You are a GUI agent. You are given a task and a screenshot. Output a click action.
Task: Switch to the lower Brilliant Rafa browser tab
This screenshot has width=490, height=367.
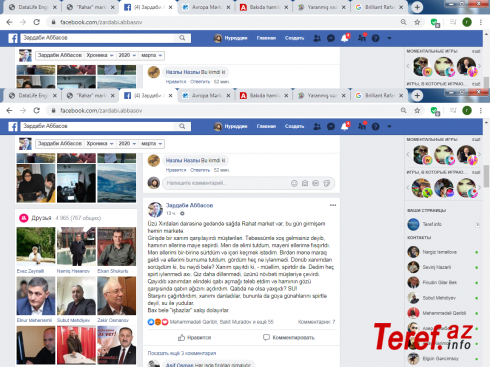379,96
